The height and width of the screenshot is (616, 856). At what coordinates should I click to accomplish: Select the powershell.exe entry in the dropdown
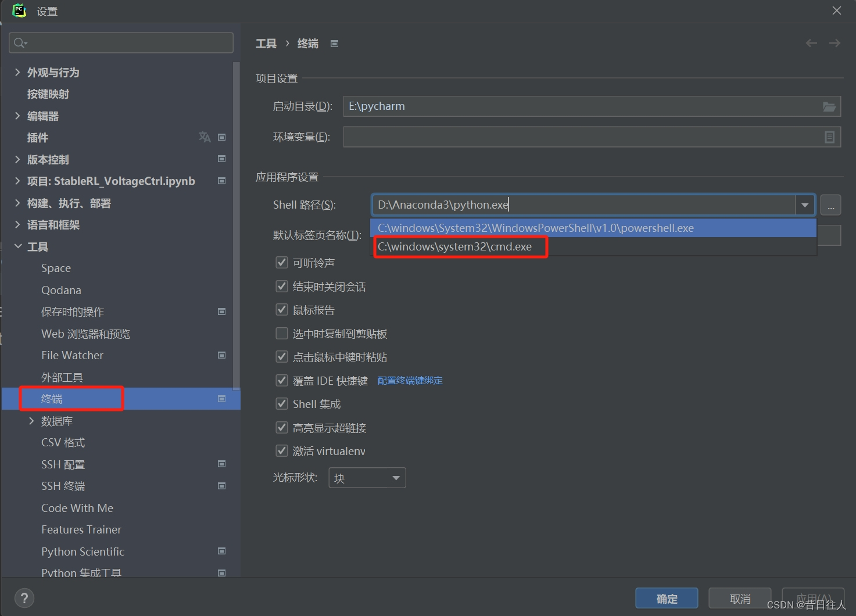pyautogui.click(x=535, y=228)
